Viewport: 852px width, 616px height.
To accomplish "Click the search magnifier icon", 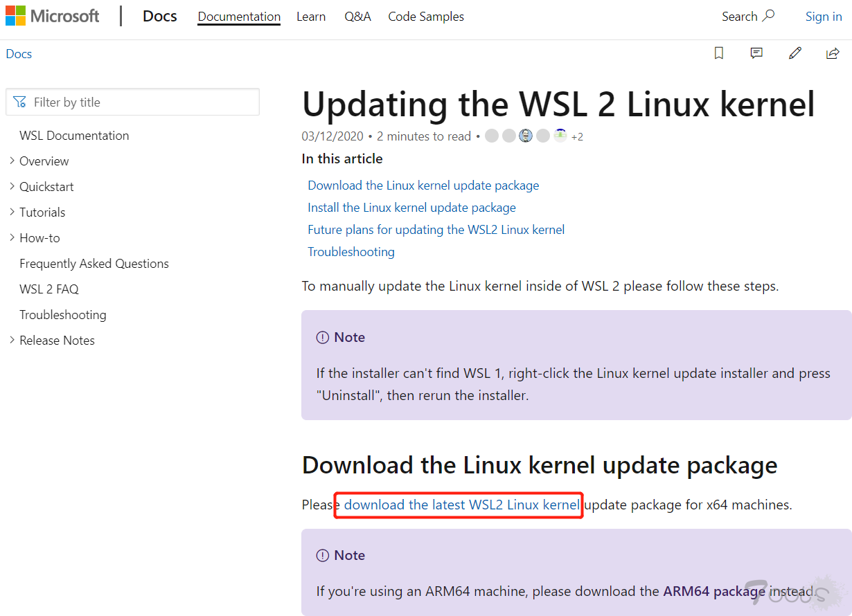I will tap(768, 16).
